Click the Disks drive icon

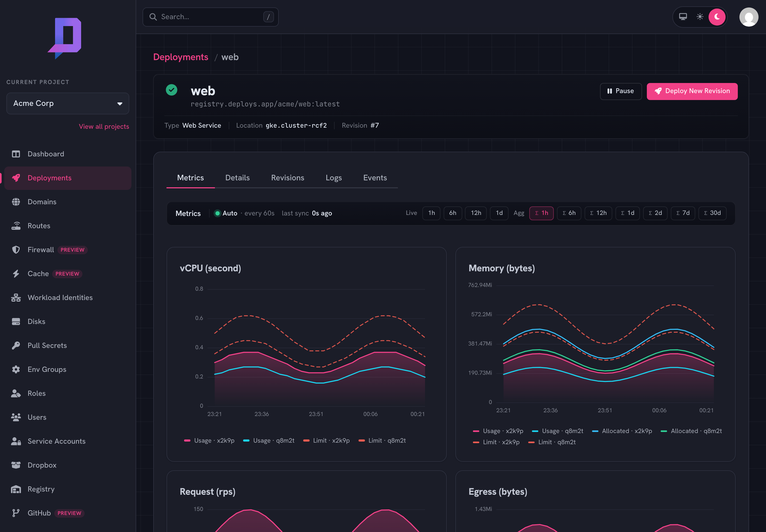pyautogui.click(x=16, y=322)
